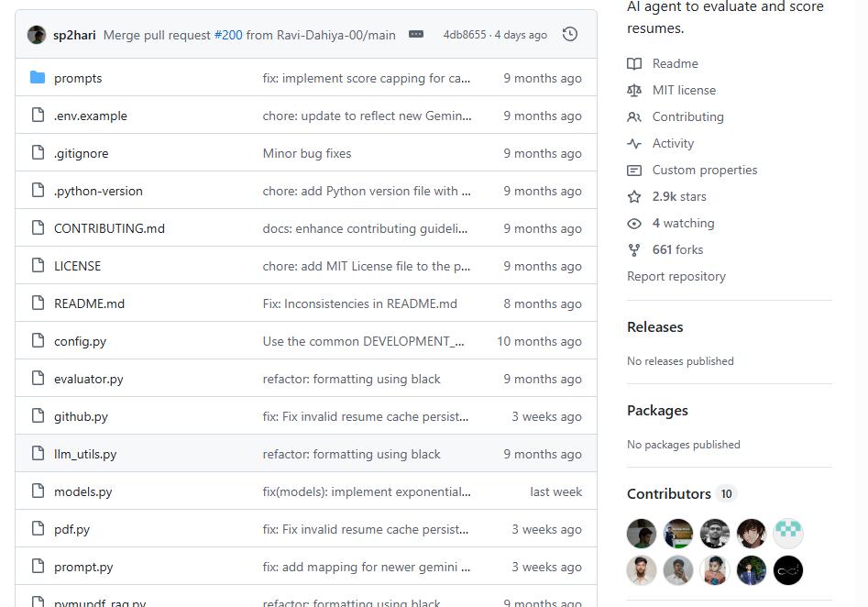
Task: Open 'Minor bug fixes' commit message
Action: coord(307,153)
